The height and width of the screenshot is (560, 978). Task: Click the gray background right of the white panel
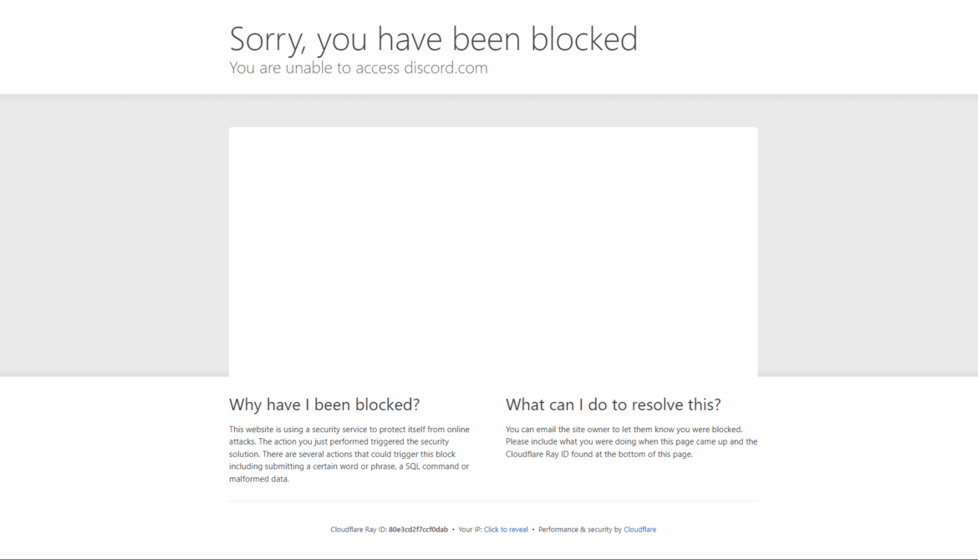[868, 236]
